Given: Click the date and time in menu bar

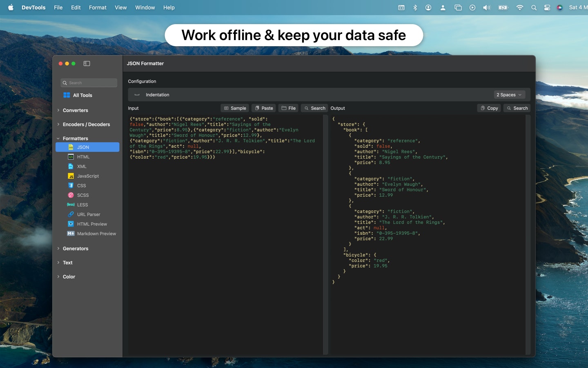Looking at the screenshot, I should click(x=578, y=7).
